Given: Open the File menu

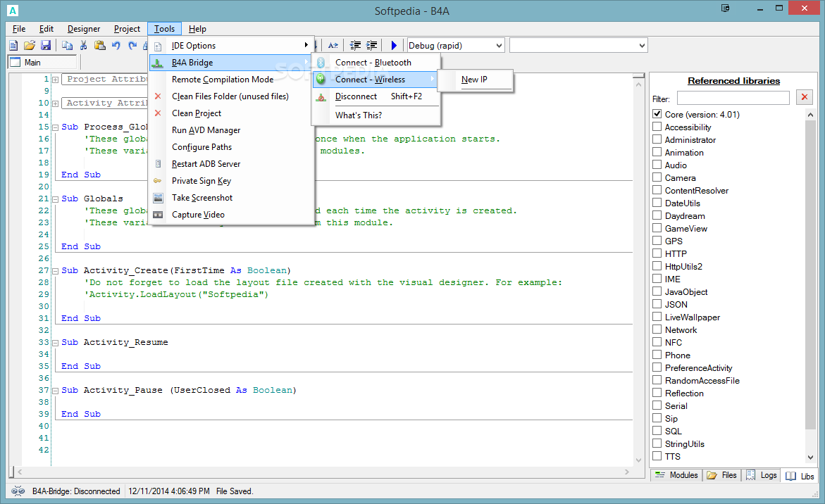Looking at the screenshot, I should 19,29.
